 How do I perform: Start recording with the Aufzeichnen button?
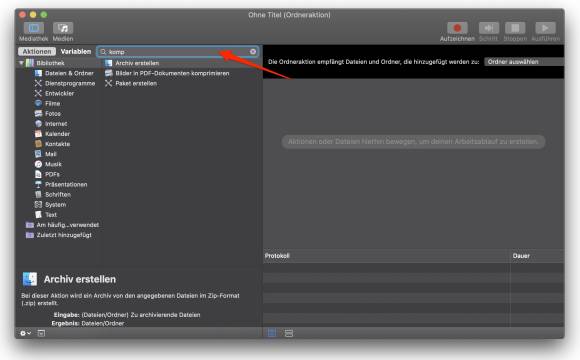point(457,28)
